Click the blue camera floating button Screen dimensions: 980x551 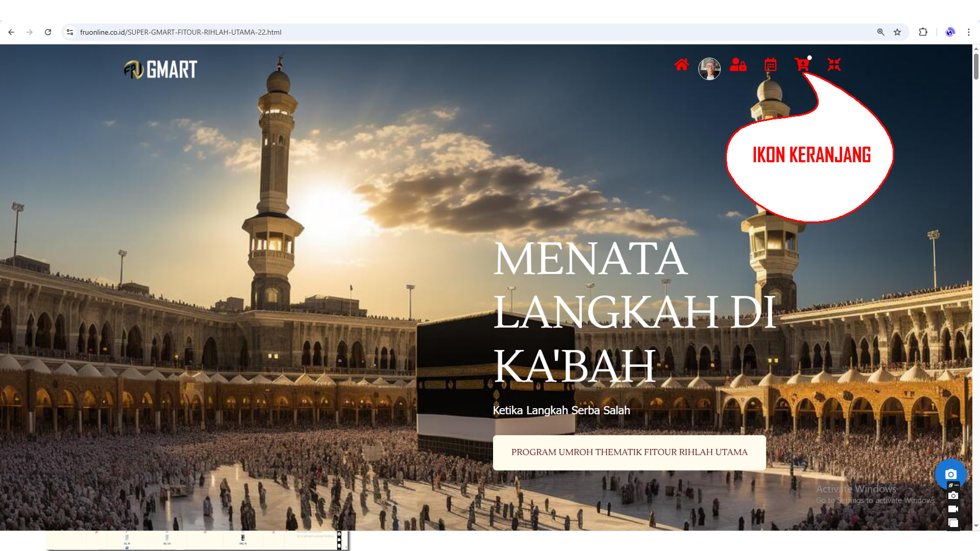[x=950, y=474]
